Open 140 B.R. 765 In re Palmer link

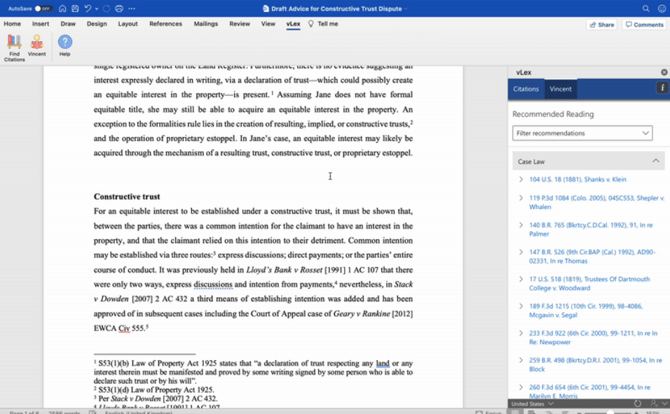(591, 229)
